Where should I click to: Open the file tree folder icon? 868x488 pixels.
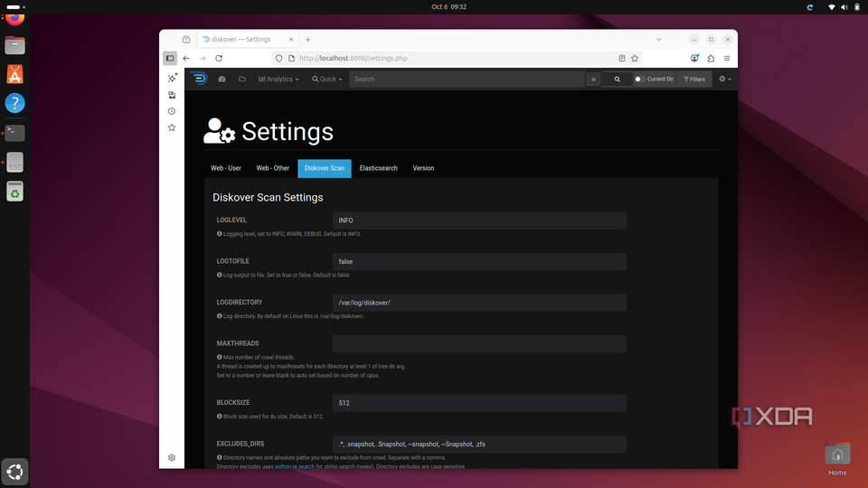[242, 80]
